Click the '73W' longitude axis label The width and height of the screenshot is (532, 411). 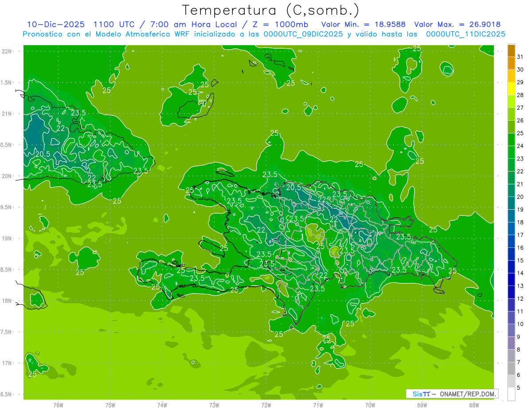tap(214, 405)
